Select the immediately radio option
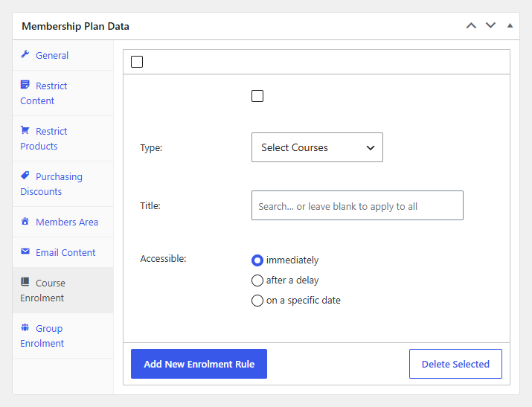 tap(257, 260)
